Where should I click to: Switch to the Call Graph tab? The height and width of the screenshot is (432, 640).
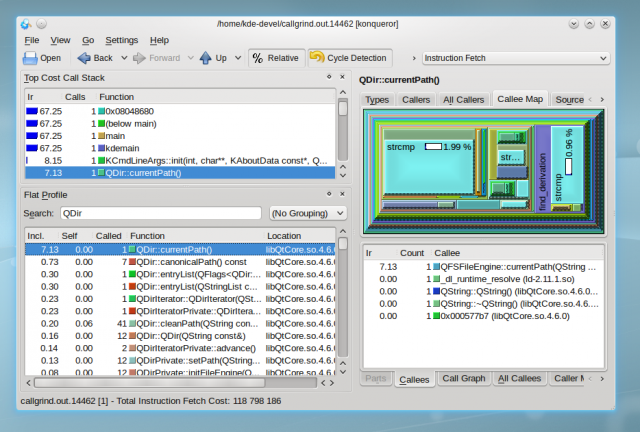(x=463, y=379)
